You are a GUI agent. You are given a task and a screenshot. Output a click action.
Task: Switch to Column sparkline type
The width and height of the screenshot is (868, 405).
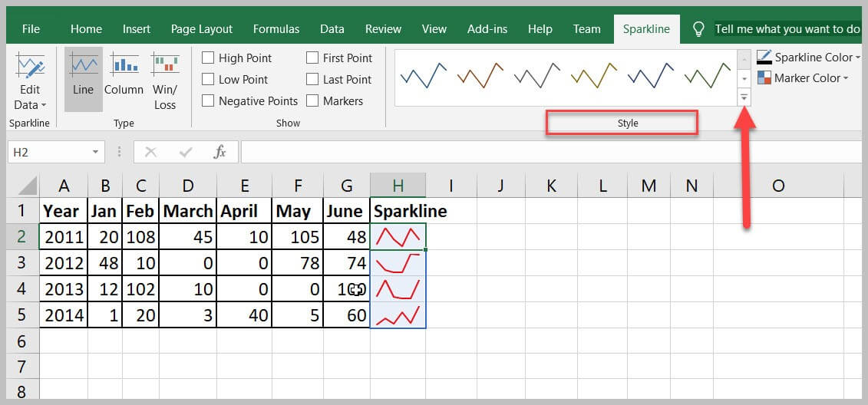click(124, 69)
